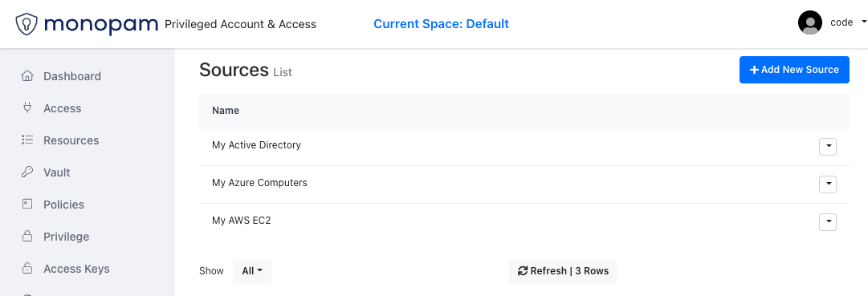The image size is (868, 296).
Task: Click the Privilege lock icon
Action: coord(26,237)
